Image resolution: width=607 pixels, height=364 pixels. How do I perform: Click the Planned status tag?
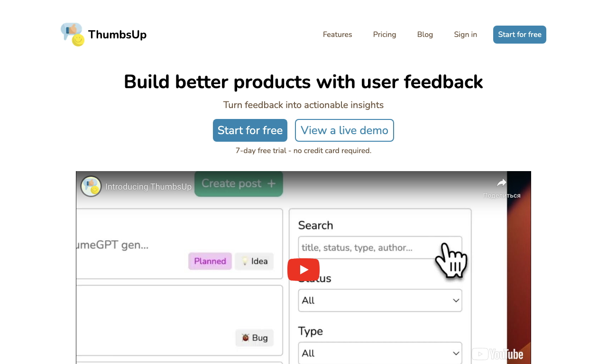pyautogui.click(x=210, y=261)
